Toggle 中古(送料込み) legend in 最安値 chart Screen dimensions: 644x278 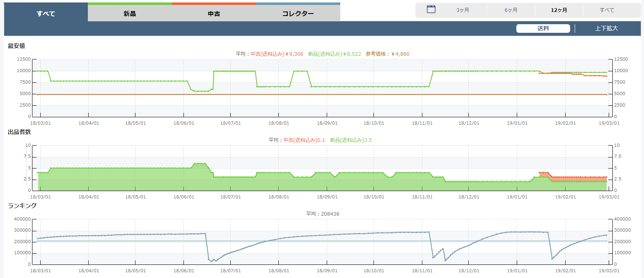(277, 54)
